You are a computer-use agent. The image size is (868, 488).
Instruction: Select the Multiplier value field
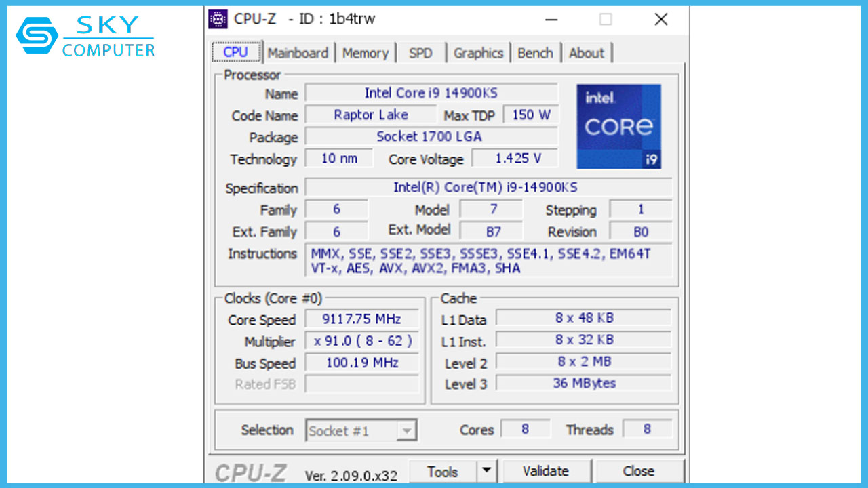pos(362,341)
